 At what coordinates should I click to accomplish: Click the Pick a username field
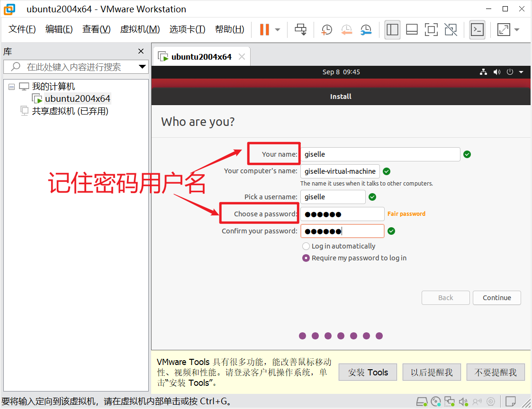333,197
